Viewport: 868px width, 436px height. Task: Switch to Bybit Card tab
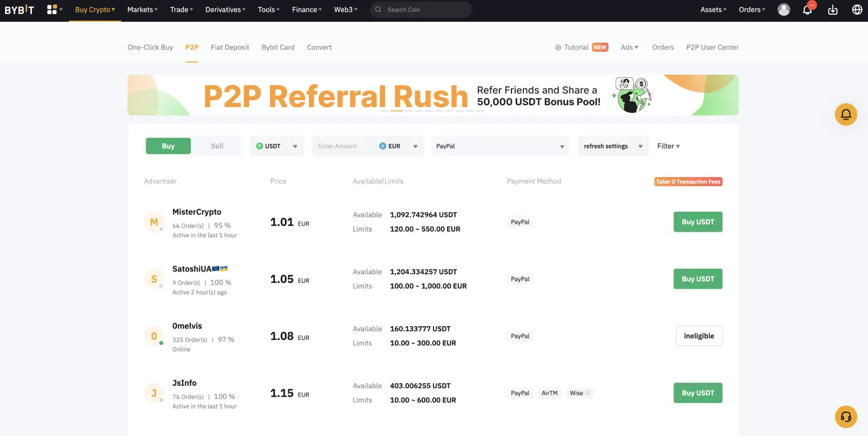pos(278,47)
